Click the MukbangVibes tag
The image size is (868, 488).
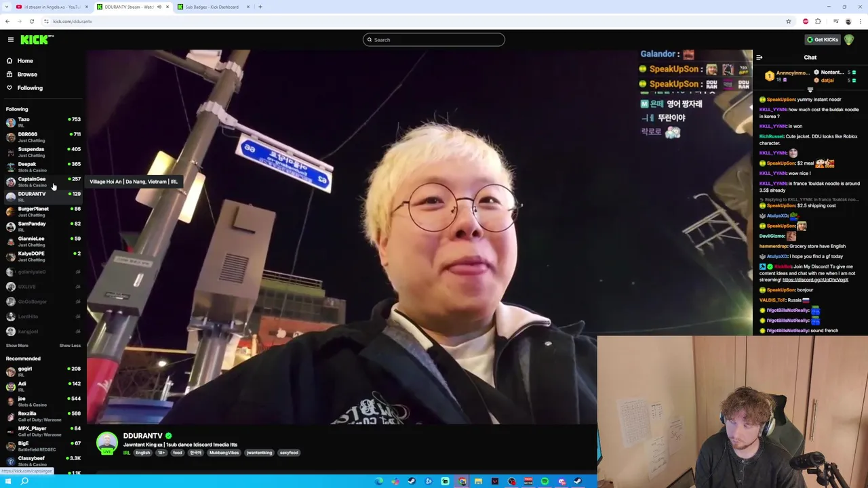(x=224, y=453)
